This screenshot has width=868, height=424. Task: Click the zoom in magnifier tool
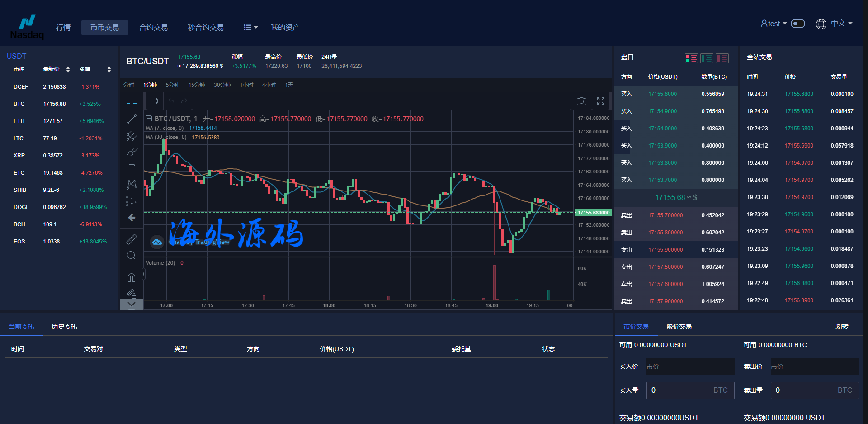(x=132, y=256)
